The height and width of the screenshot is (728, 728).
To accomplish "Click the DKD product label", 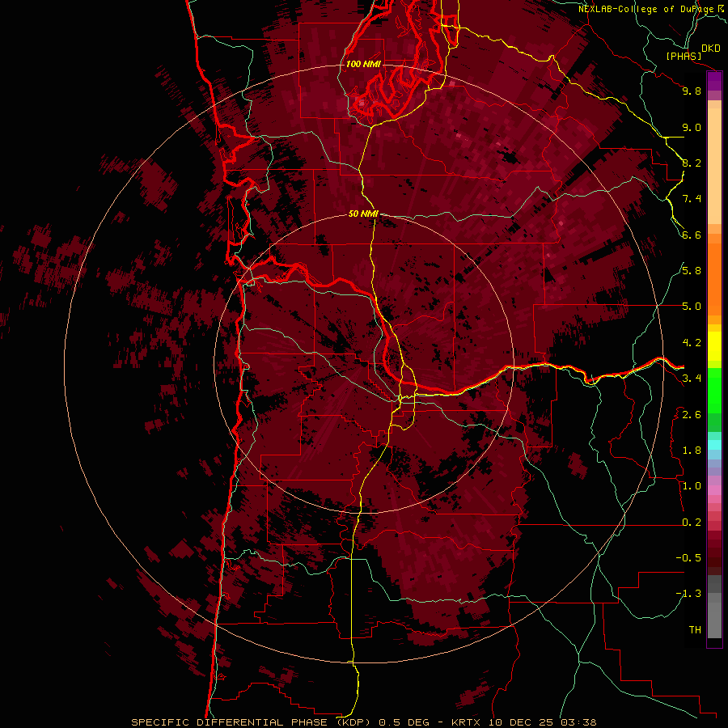I will click(711, 49).
